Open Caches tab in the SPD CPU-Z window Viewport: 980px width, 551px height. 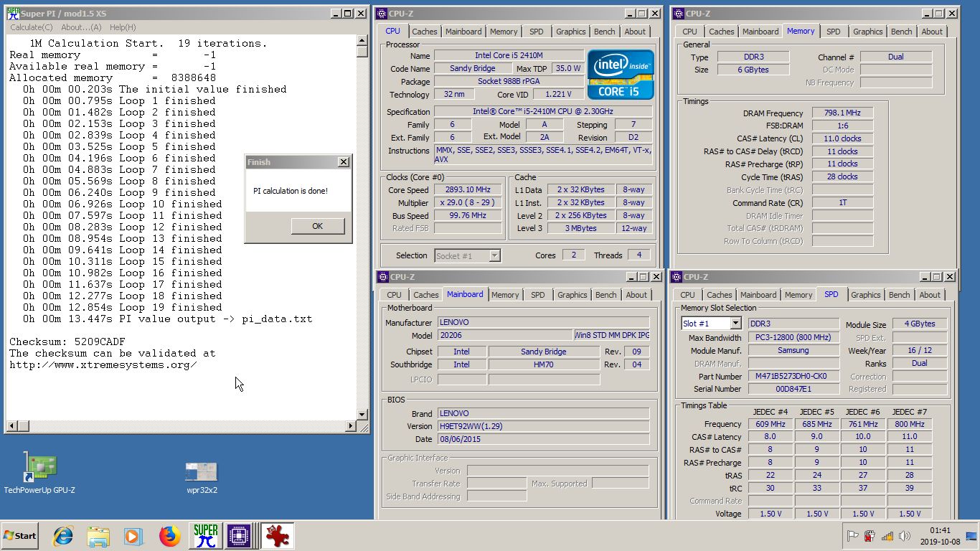tap(720, 295)
